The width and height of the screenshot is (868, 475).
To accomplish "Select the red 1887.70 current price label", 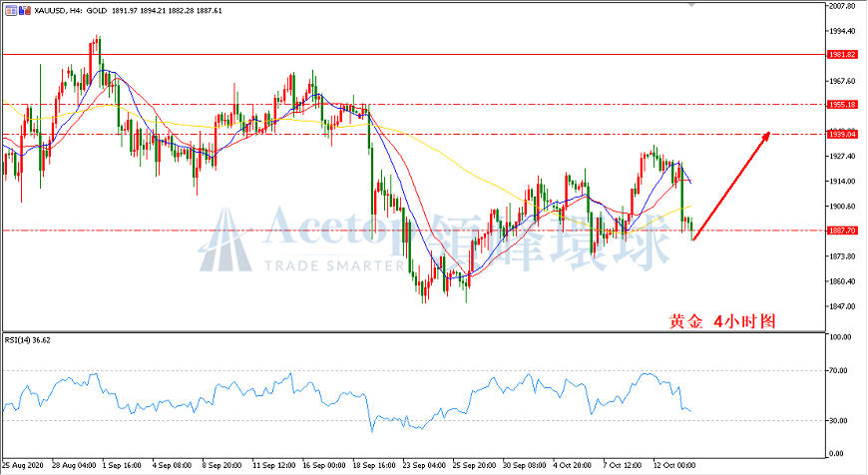I will click(x=842, y=231).
